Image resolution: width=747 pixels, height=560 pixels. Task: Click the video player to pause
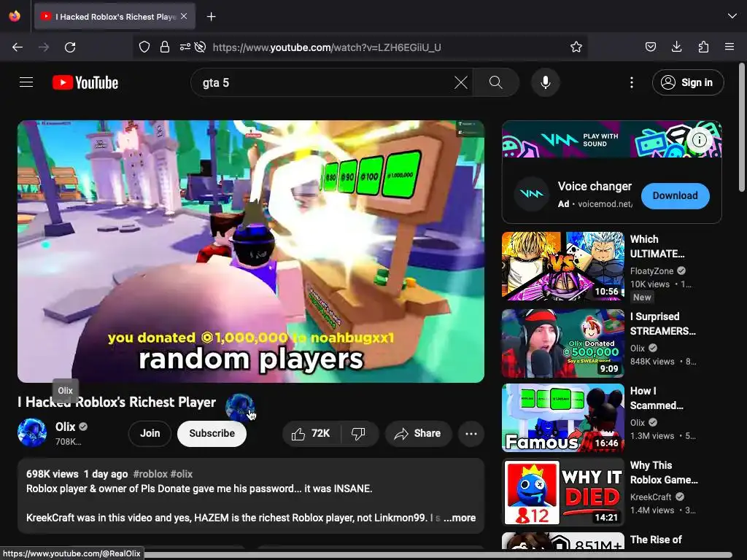251,251
